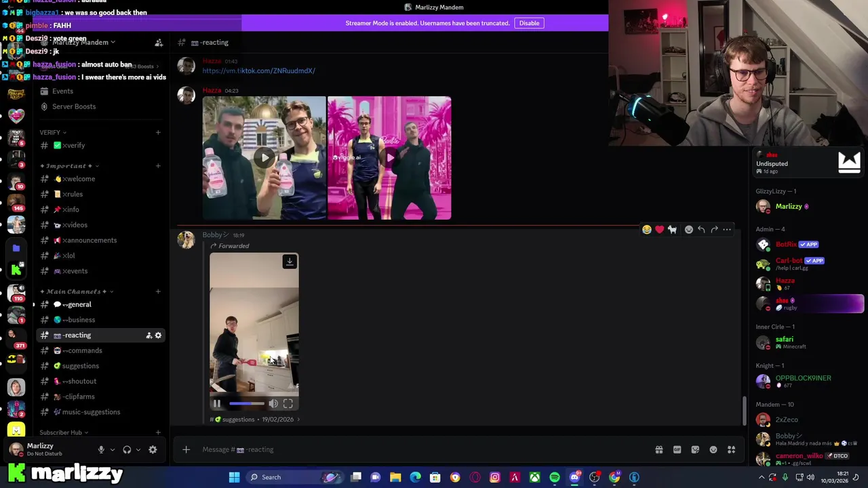The width and height of the screenshot is (868, 488).
Task: Expand the Subscriber Hub category
Action: click(x=64, y=432)
